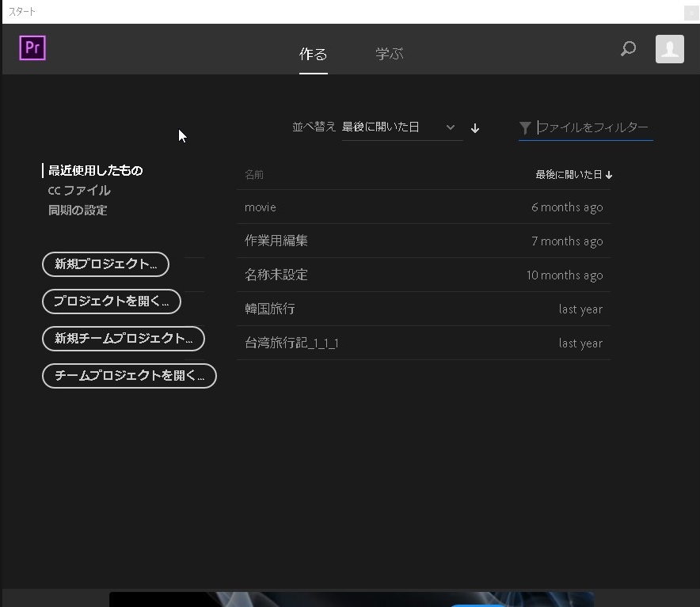Open 同期の設定 in the sidebar
The height and width of the screenshot is (607, 700).
click(x=78, y=211)
